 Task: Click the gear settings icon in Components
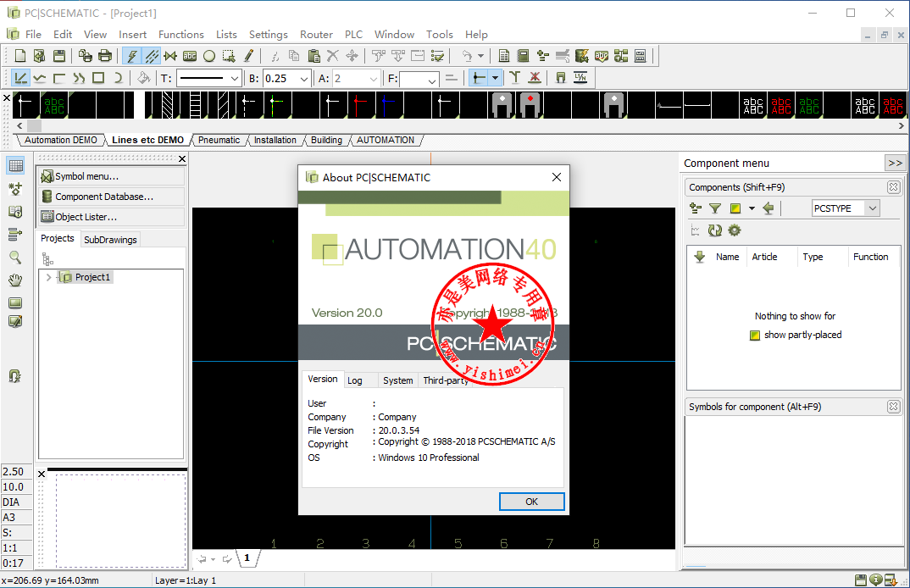click(735, 230)
